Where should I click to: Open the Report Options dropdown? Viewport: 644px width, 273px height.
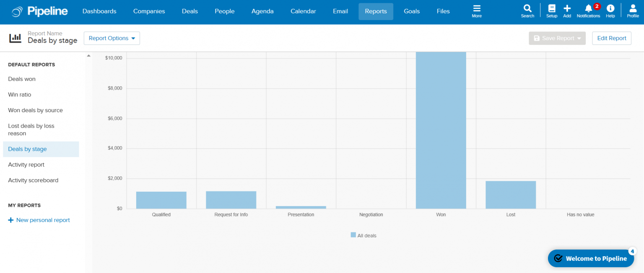[112, 38]
